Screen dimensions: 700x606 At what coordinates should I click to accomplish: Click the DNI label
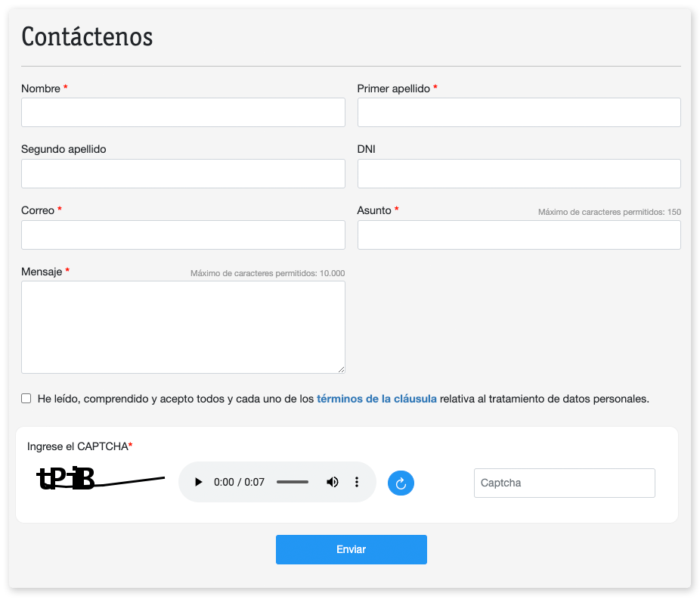pyautogui.click(x=366, y=149)
